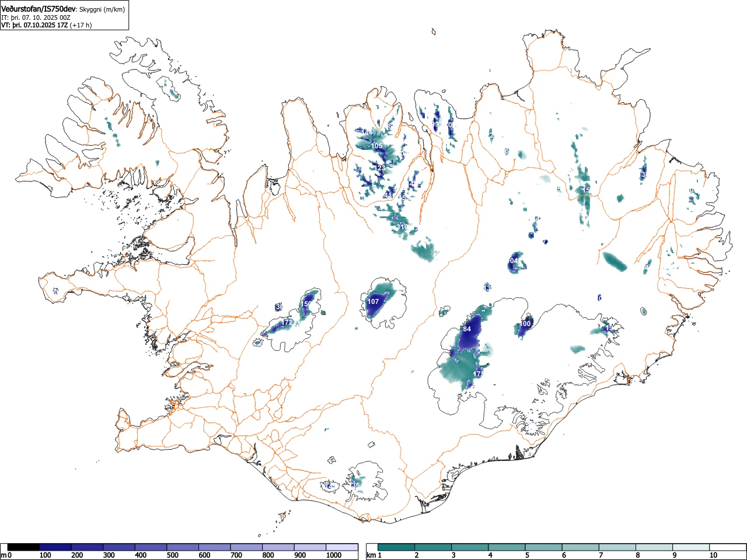
Task: Click the map value label 84
Action: [x=467, y=329]
